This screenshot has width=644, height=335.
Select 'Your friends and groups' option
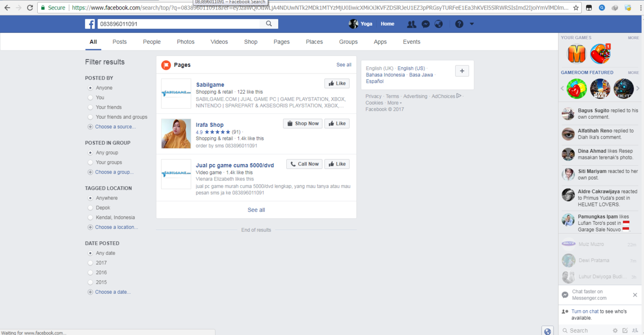tap(91, 117)
